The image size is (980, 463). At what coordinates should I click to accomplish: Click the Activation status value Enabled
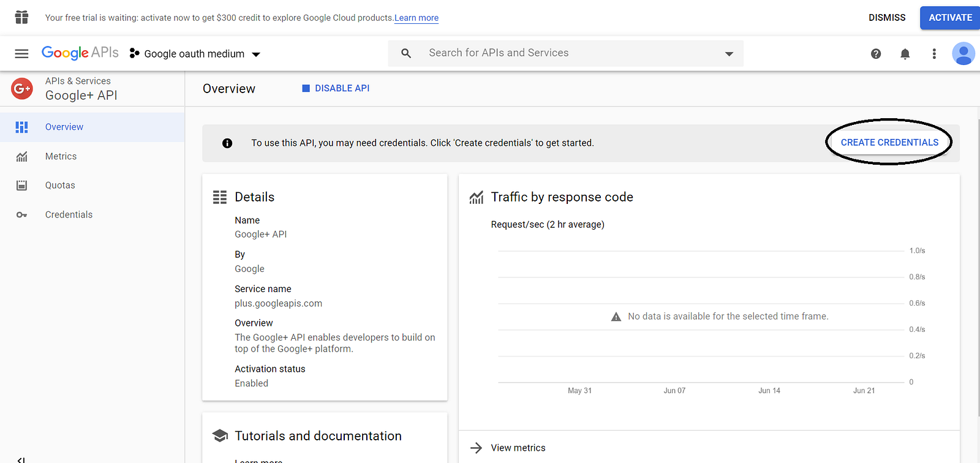click(251, 383)
